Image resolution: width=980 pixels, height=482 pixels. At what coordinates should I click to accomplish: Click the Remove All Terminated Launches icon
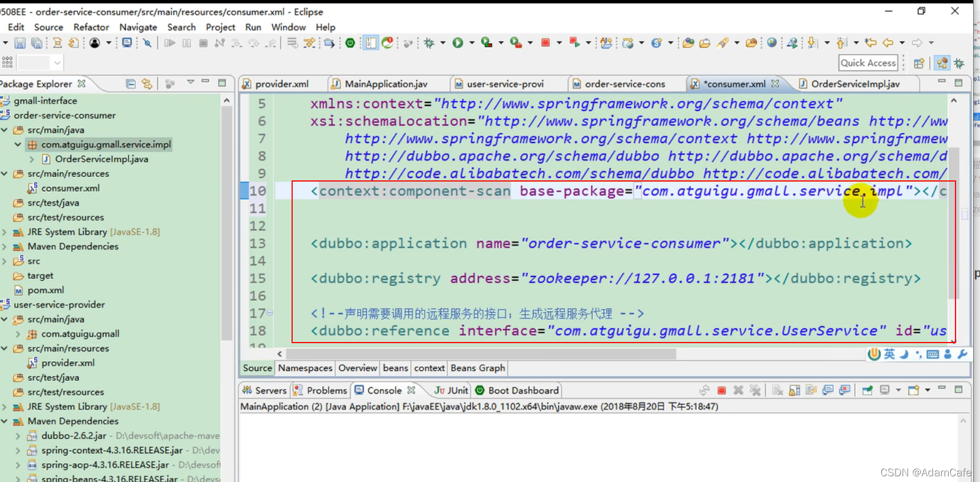(755, 390)
